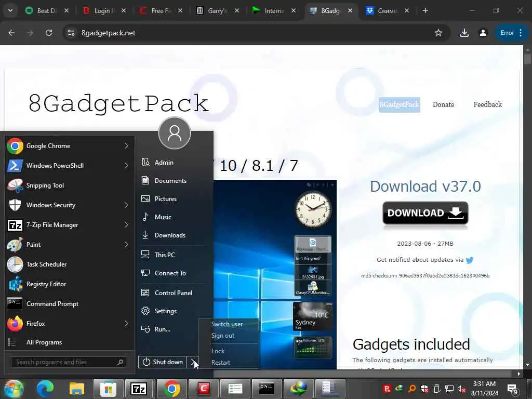Screen dimensions: 532x399
Task: Launch Registry Editor from start menu
Action: [70, 284]
